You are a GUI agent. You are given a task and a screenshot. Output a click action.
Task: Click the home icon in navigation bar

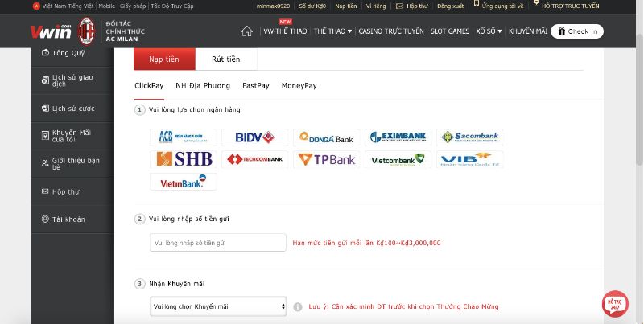pyautogui.click(x=247, y=31)
